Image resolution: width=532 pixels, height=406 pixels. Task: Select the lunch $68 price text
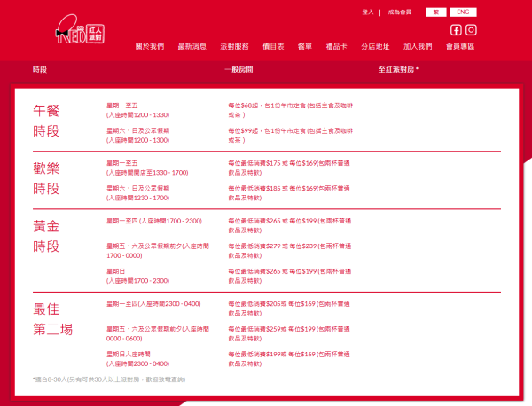click(x=291, y=110)
